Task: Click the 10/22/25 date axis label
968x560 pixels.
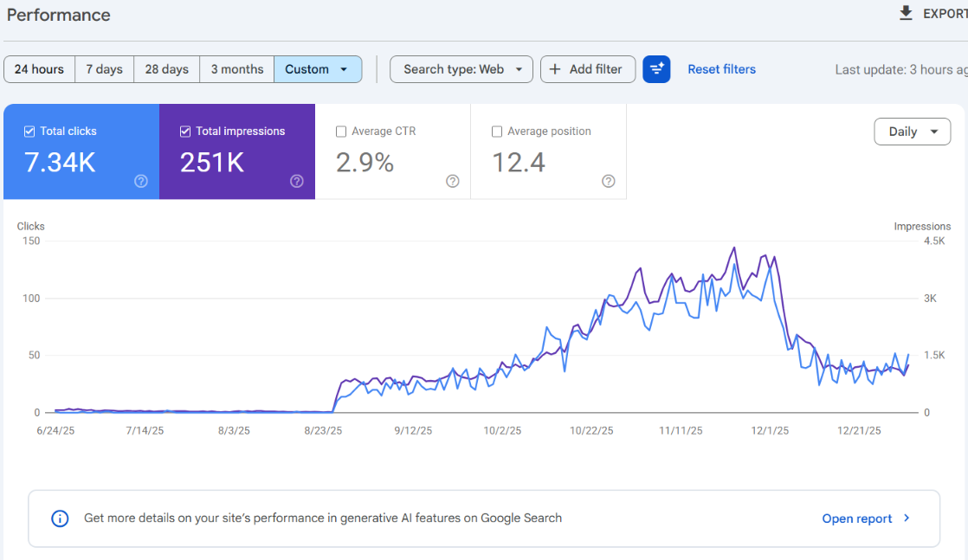Action: (591, 430)
